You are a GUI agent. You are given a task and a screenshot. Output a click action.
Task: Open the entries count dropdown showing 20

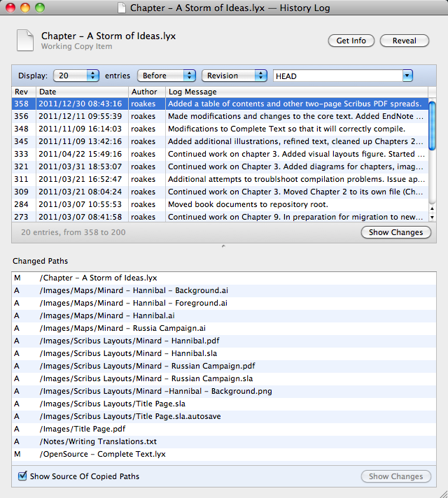(x=77, y=76)
